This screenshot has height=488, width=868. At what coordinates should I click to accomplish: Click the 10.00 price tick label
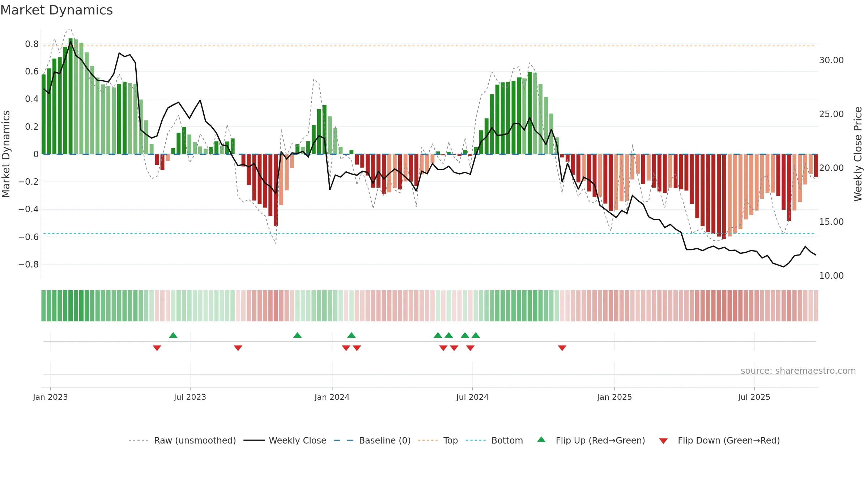[x=831, y=276]
